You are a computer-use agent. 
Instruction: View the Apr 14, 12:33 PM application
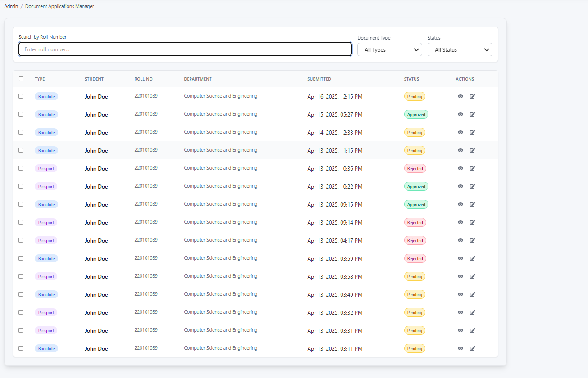[x=460, y=132]
